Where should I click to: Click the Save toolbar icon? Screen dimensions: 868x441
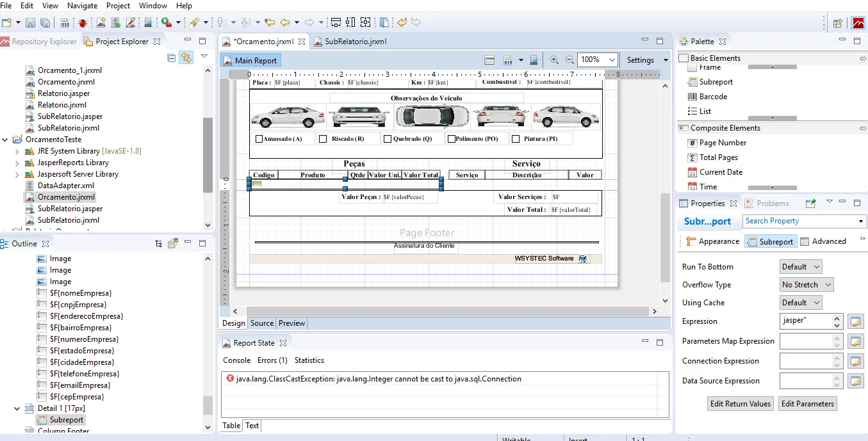[31, 22]
